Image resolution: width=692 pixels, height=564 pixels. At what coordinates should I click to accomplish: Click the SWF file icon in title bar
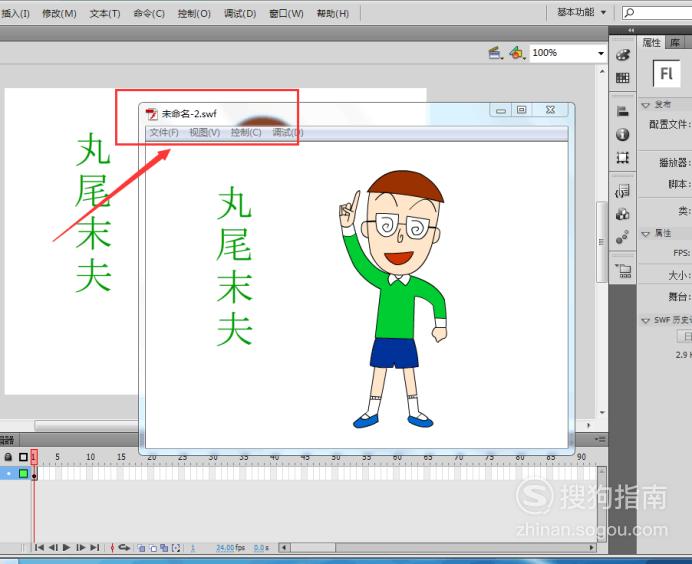click(151, 114)
